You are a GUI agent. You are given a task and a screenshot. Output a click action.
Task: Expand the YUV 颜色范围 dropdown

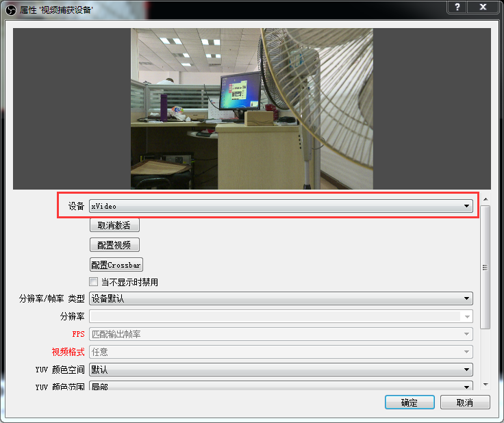(x=281, y=387)
